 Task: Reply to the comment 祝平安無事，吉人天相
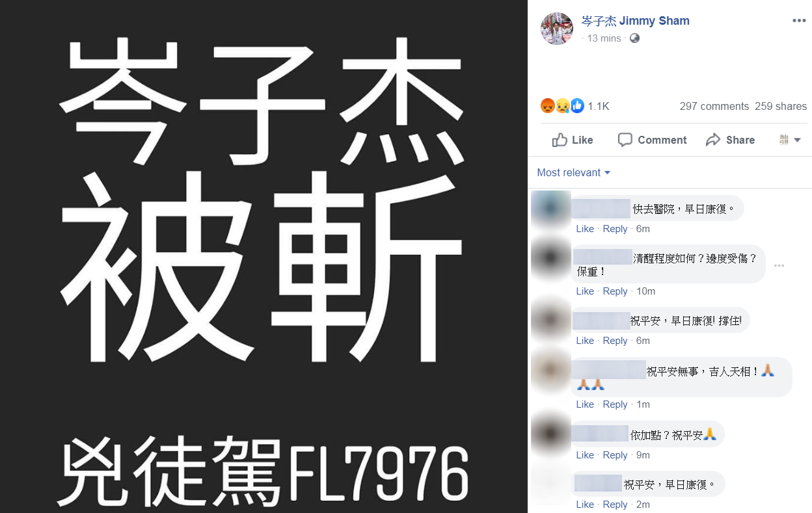(615, 404)
